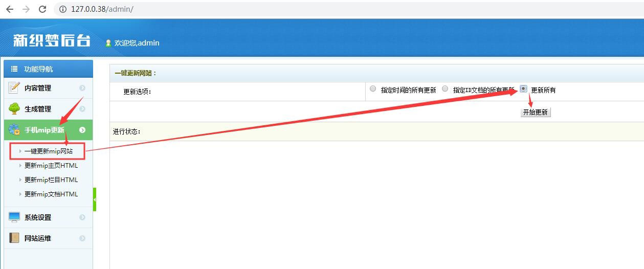Click the 手机mip更新 gears icon
The image size is (644, 269).
[x=14, y=130]
